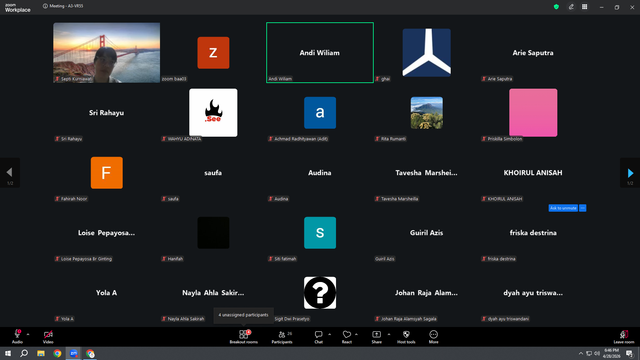
Task: Open Windows taskbar search
Action: click(24, 353)
